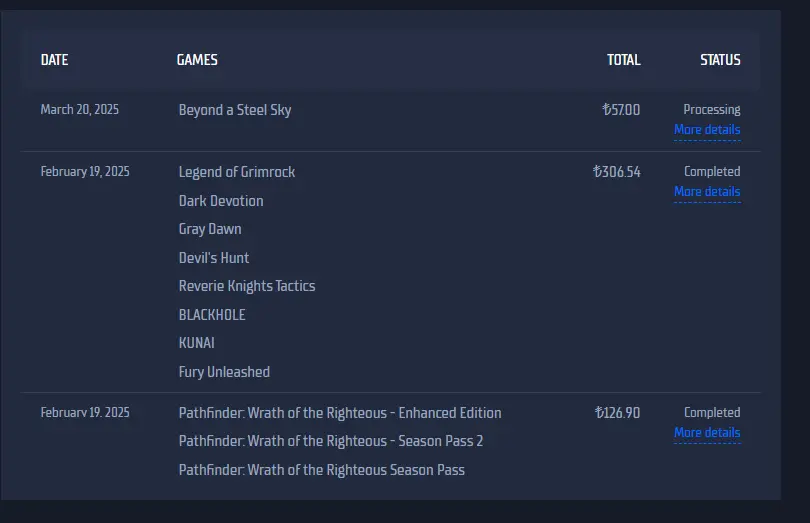The height and width of the screenshot is (523, 810).
Task: Select Pathfinder Wrath of the Righteous Season Pass
Action: (x=321, y=470)
